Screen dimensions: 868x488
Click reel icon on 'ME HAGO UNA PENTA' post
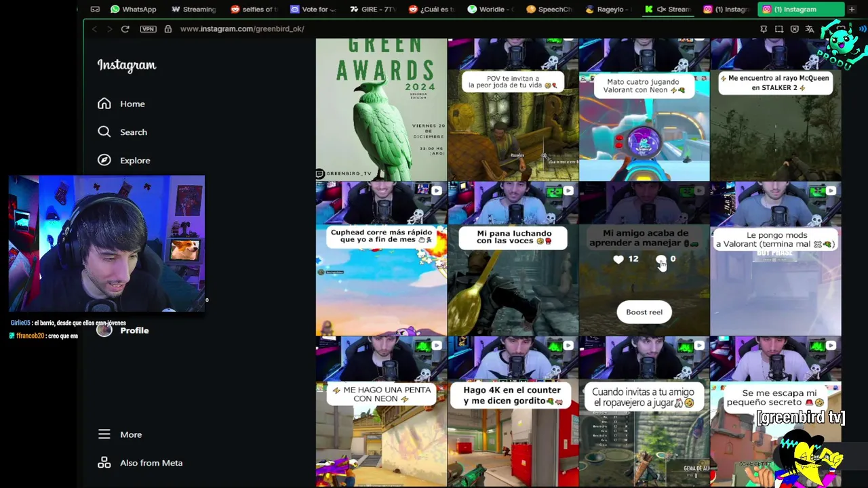pos(437,346)
